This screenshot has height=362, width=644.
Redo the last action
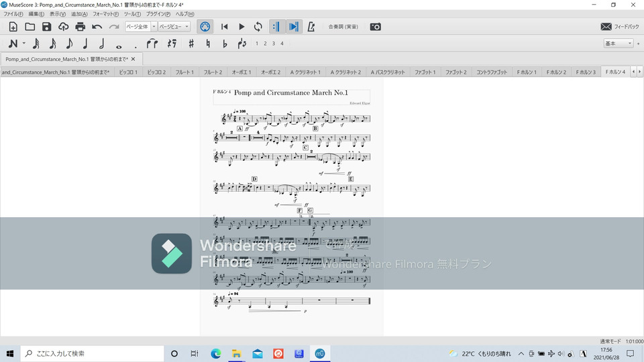(114, 27)
